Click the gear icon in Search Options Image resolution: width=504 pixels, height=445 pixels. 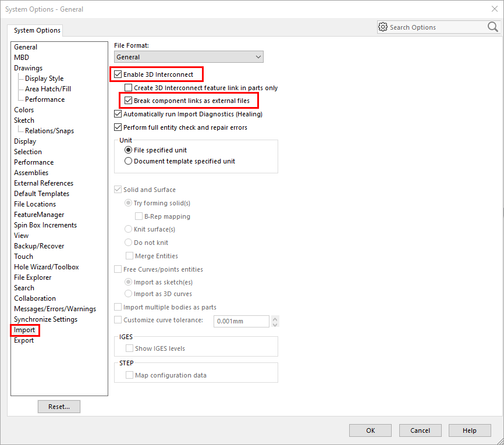[x=382, y=27]
